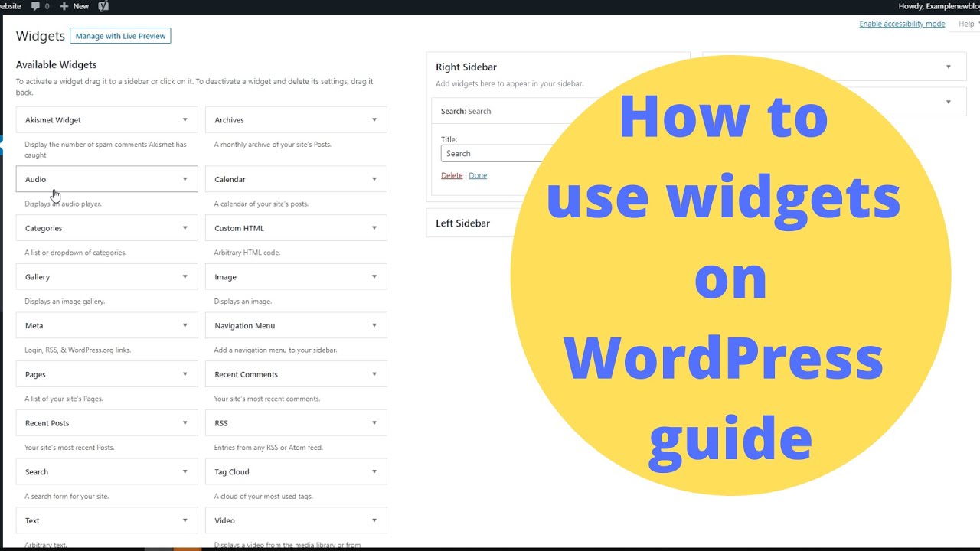Click Enable accessibility mode link
This screenshot has width=980, height=551.
(902, 24)
